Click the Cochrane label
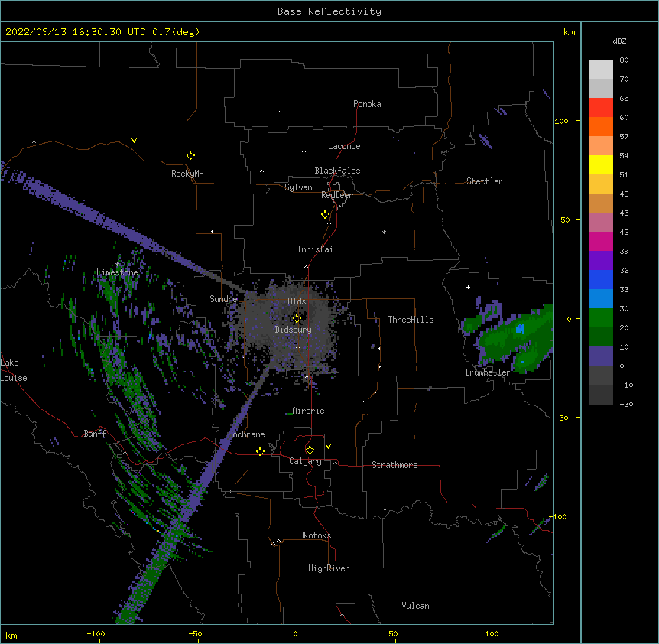 [246, 434]
